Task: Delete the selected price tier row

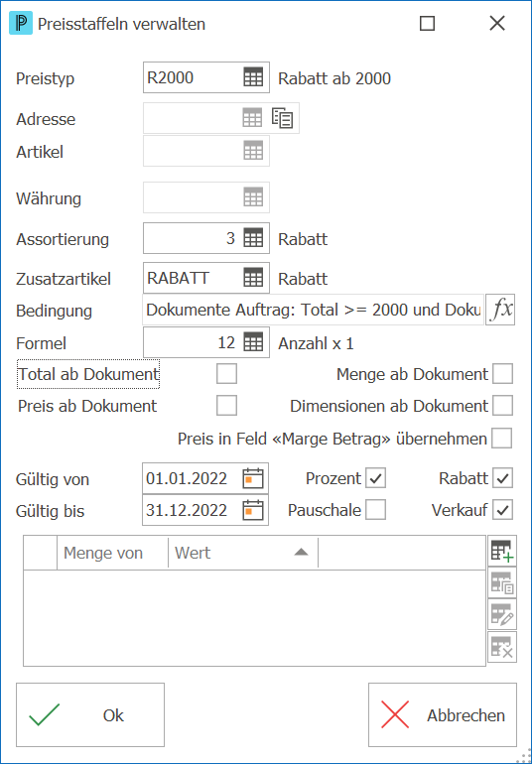Action: [502, 647]
